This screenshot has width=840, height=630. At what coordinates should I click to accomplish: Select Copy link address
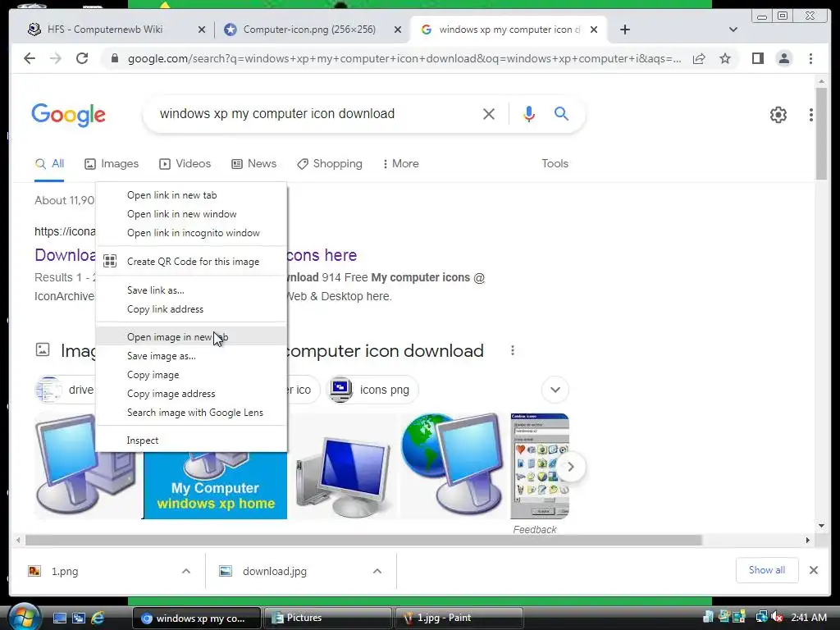[x=191, y=309]
